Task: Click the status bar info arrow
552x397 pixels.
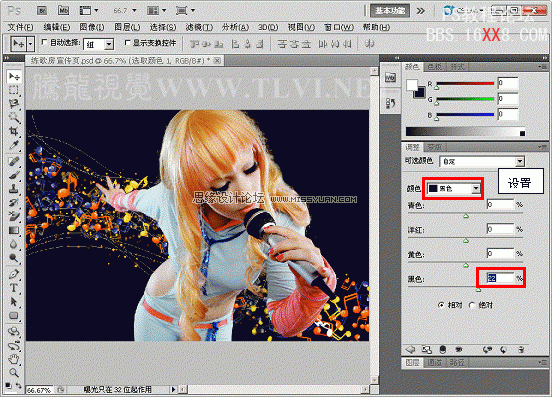Action: (173, 389)
